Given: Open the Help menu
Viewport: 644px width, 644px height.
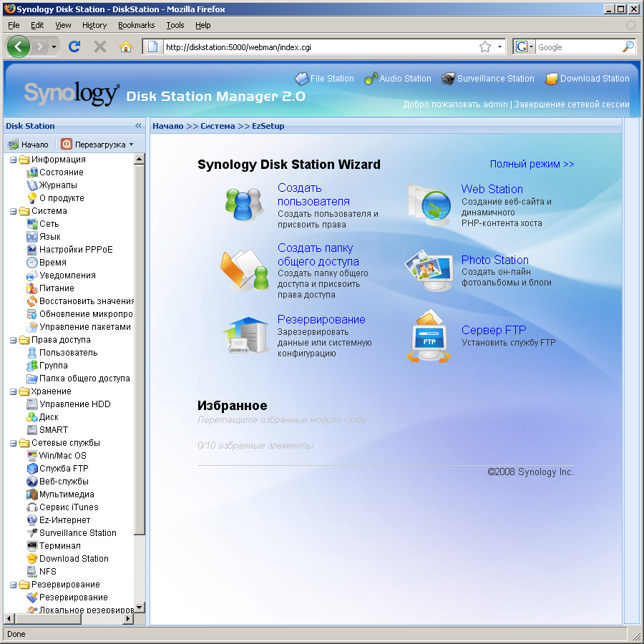Looking at the screenshot, I should pyautogui.click(x=203, y=25).
